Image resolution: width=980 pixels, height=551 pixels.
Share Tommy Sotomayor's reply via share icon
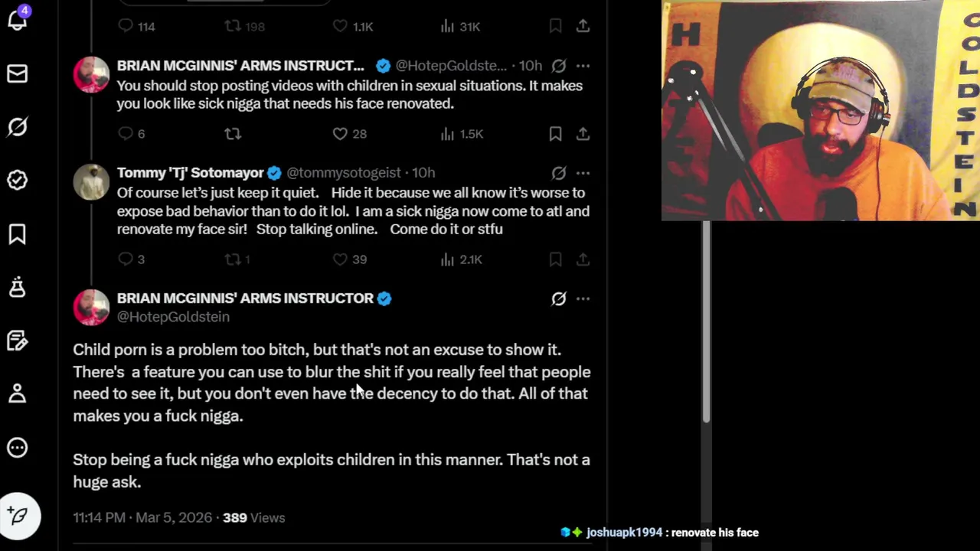[583, 259]
